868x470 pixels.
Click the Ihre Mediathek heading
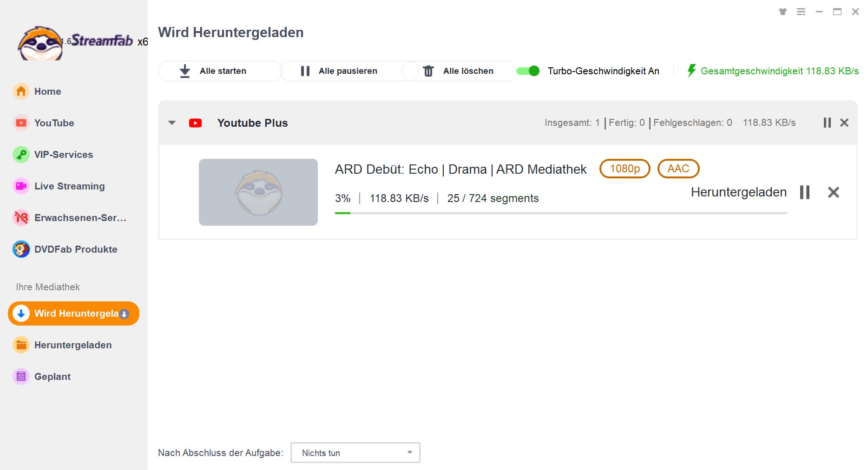tap(48, 287)
